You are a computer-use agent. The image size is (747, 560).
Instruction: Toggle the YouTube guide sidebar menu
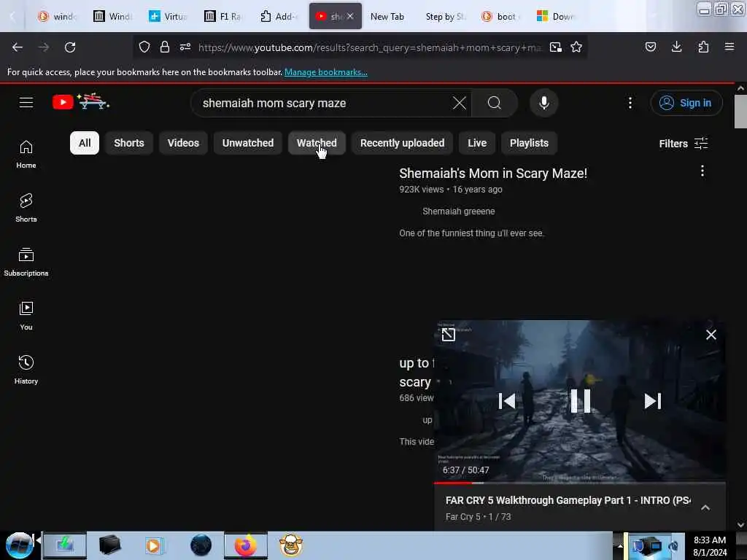(x=26, y=102)
